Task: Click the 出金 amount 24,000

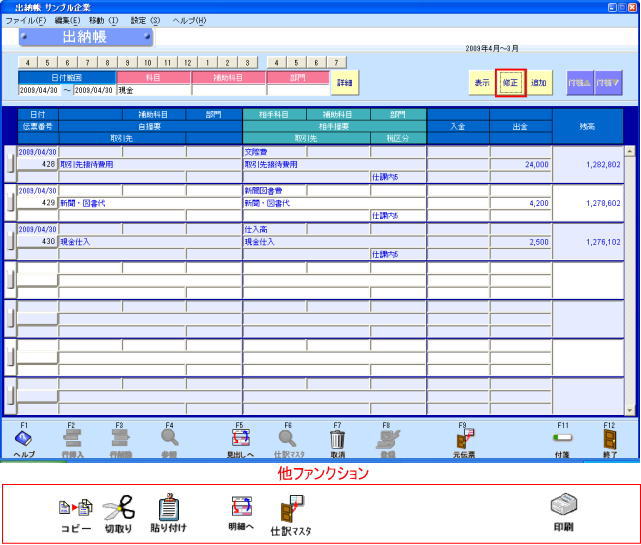Action: click(536, 164)
